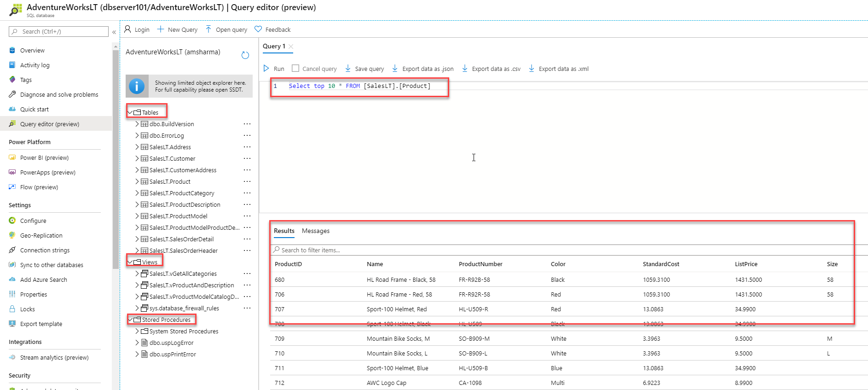This screenshot has height=390, width=868.
Task: Click the Export template icon
Action: point(12,324)
